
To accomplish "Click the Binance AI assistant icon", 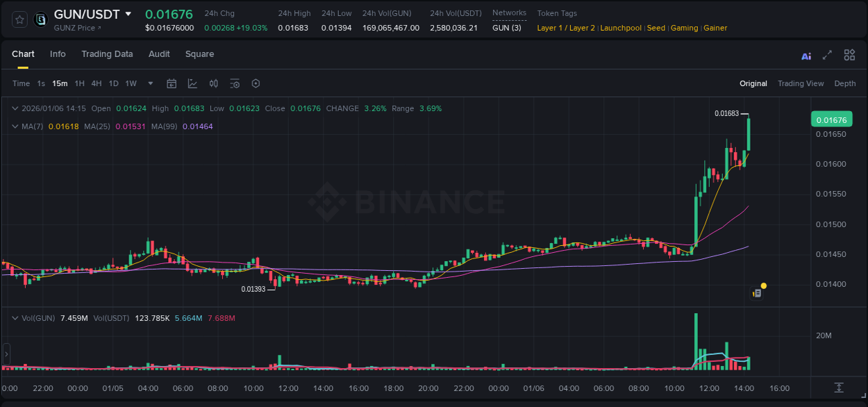I will click(806, 54).
